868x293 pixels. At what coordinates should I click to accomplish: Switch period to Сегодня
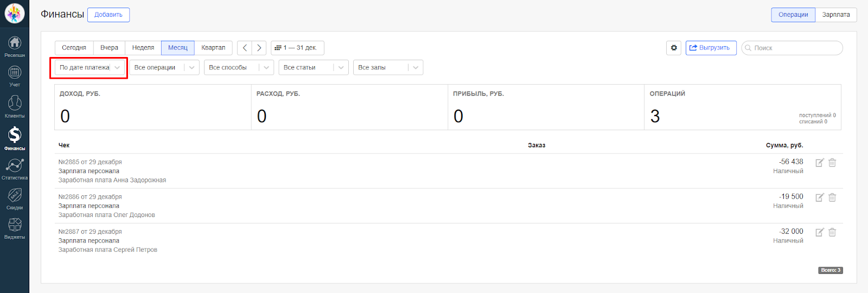point(74,48)
